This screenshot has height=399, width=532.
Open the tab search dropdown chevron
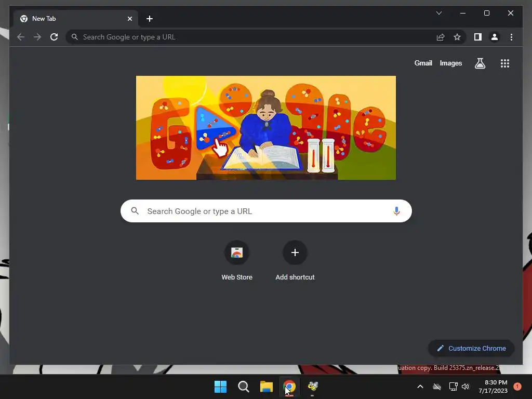[x=438, y=13]
